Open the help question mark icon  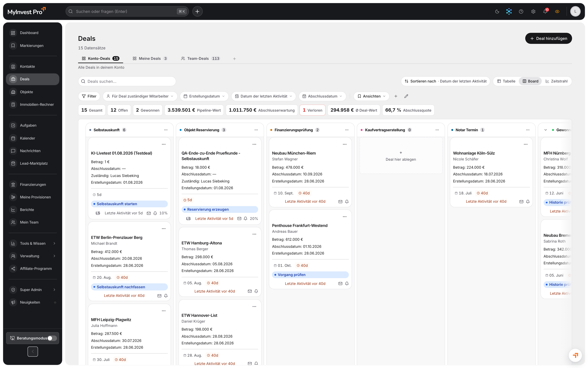point(521,11)
